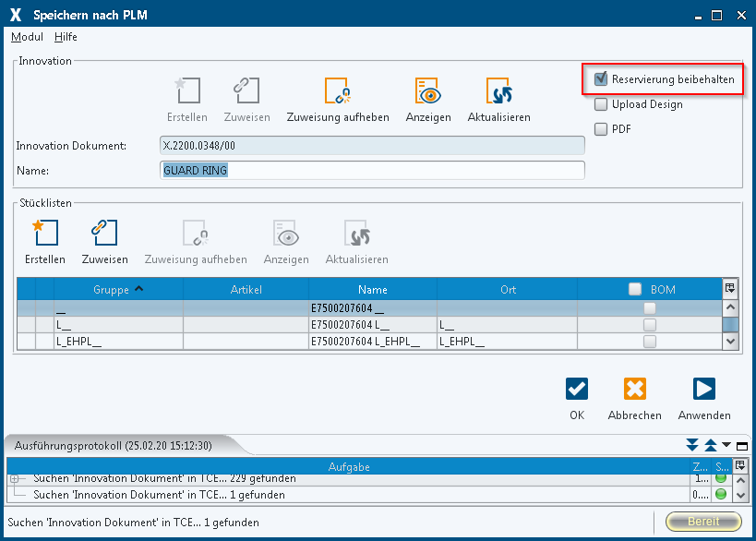Uncheck Reservierung beibehalten checkbox
The height and width of the screenshot is (541, 756).
point(601,79)
